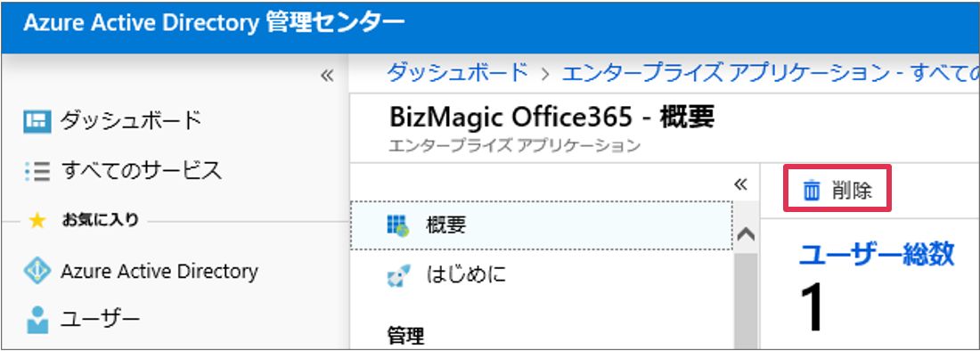
Task: Click the すべてのサービス list icon
Action: [x=37, y=170]
